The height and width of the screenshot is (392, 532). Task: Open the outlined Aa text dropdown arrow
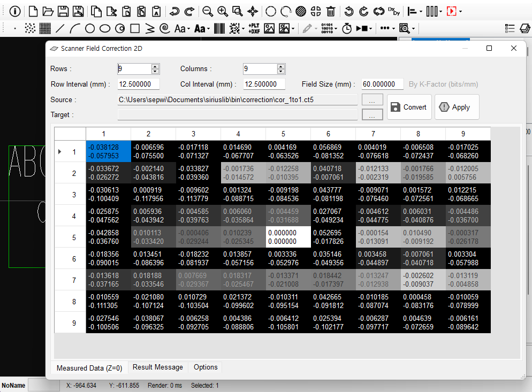189,28
